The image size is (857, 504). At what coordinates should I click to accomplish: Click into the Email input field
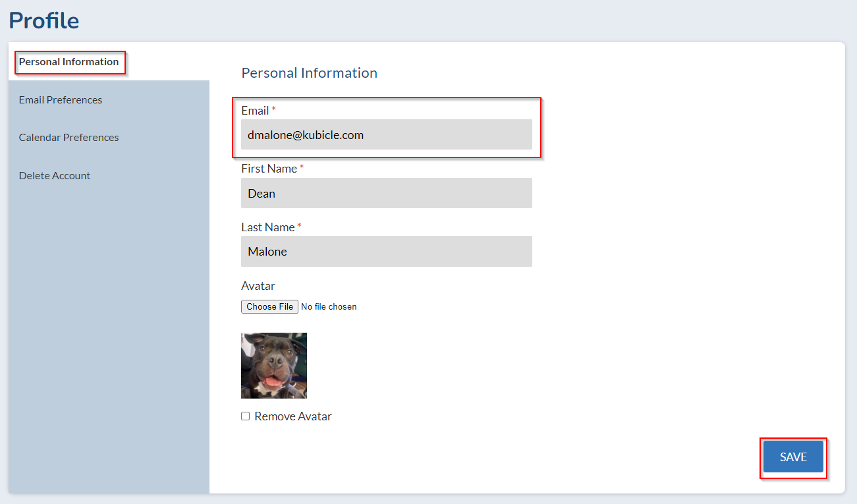pyautogui.click(x=387, y=134)
